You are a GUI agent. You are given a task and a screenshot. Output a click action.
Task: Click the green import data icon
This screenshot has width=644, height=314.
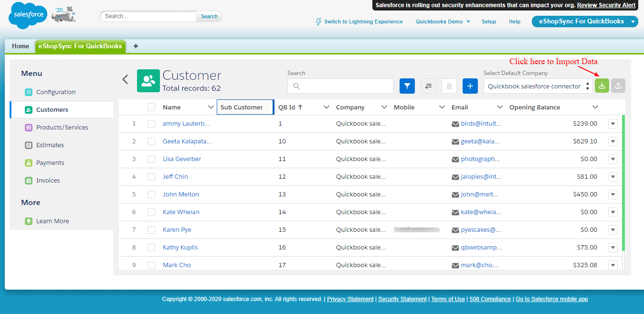coord(602,86)
